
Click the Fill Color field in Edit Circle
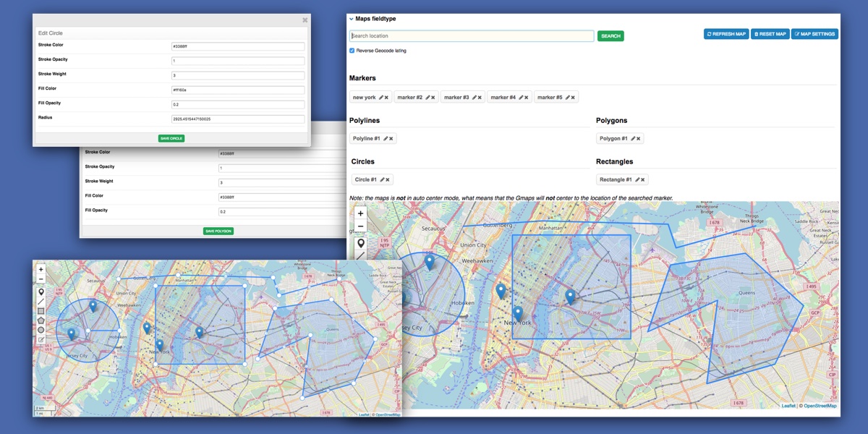[x=237, y=90]
